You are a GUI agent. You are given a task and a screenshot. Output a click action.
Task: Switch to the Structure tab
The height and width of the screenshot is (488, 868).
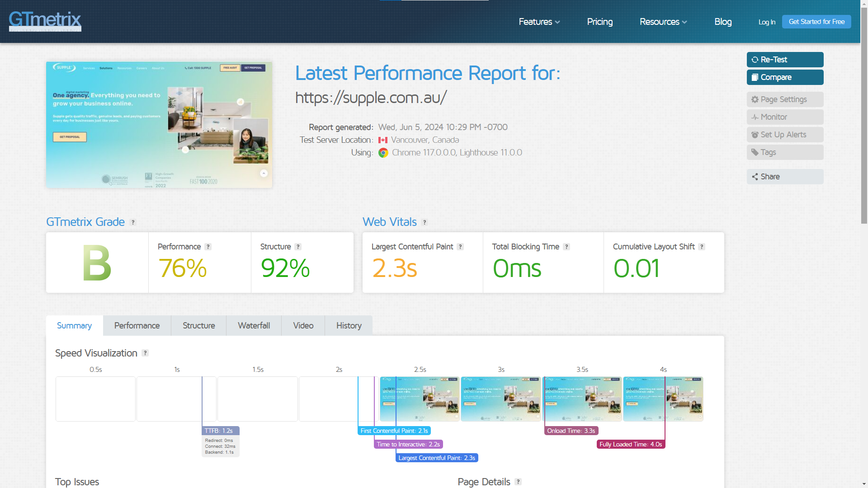point(198,326)
